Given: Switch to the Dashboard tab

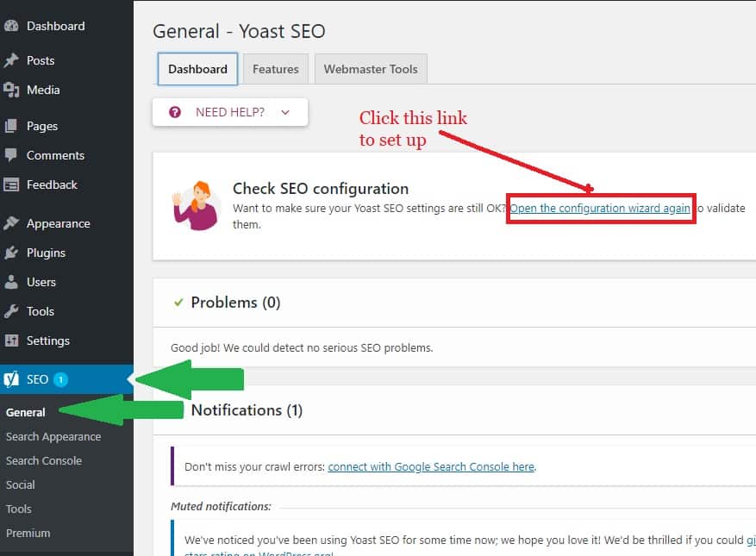Looking at the screenshot, I should 197,69.
